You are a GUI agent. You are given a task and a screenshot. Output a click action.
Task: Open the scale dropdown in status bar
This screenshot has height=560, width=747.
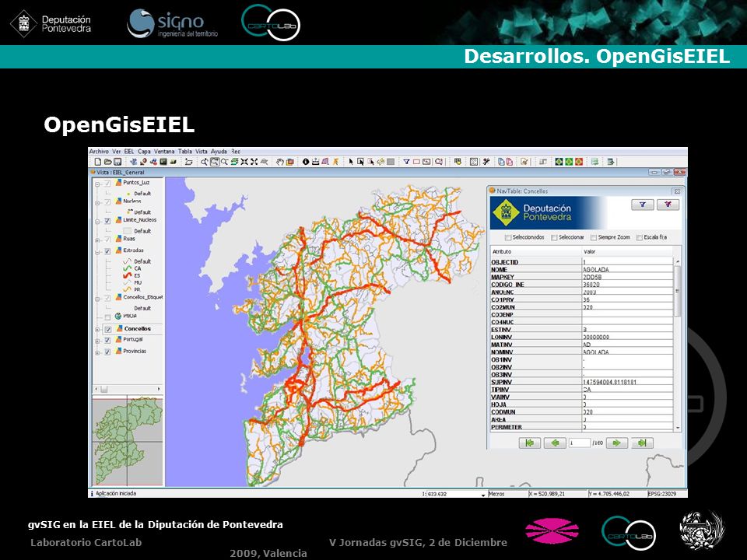pos(482,495)
